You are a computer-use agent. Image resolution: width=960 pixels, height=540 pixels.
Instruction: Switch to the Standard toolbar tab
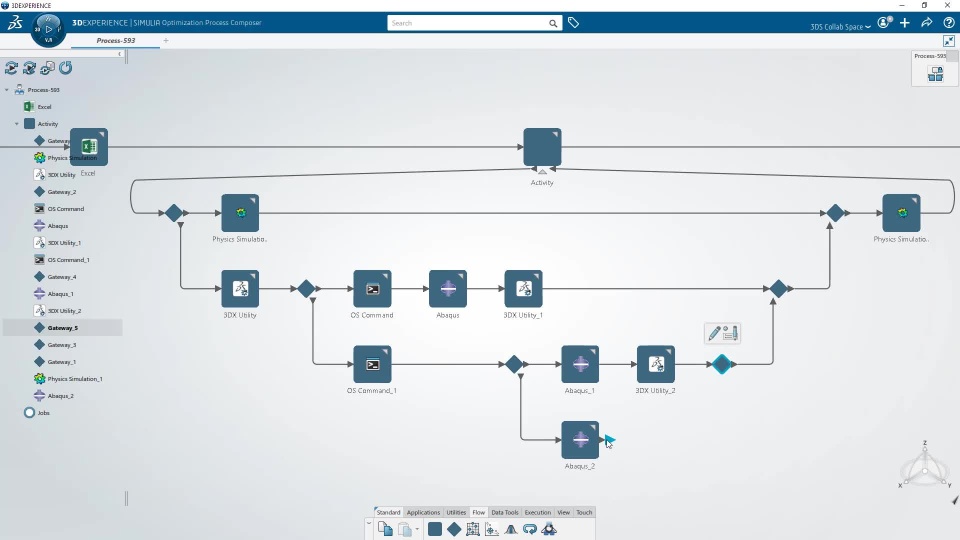pos(388,512)
